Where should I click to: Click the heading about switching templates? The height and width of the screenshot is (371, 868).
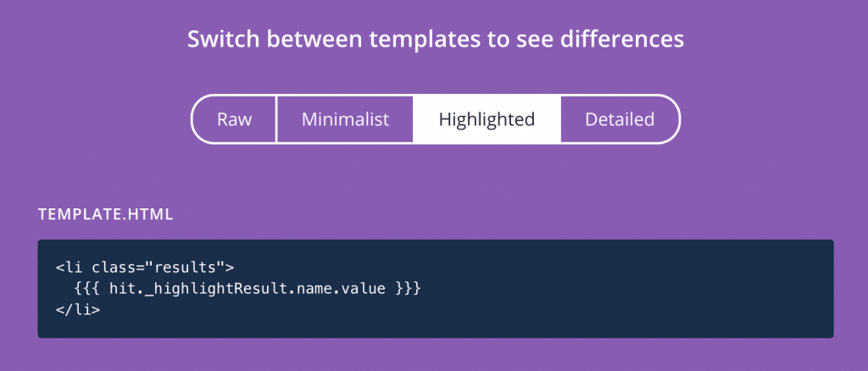click(435, 40)
